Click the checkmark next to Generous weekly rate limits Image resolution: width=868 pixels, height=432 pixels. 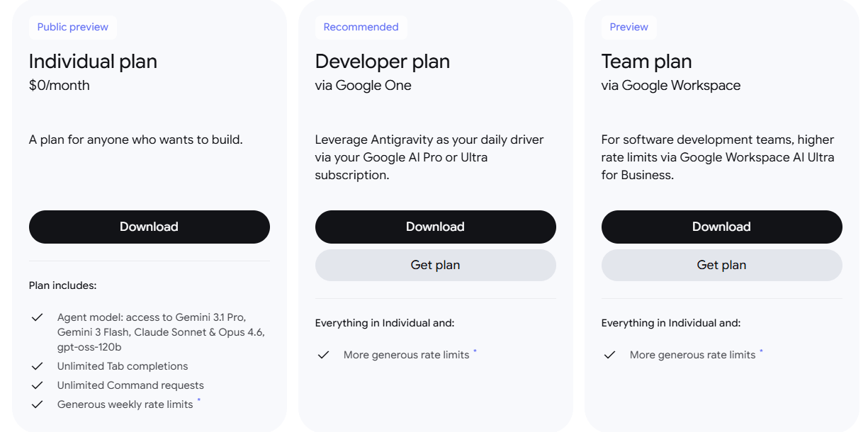coord(38,404)
